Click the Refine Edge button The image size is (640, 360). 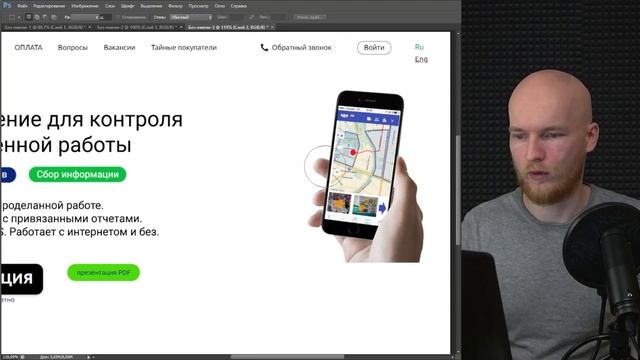pyautogui.click(x=309, y=17)
